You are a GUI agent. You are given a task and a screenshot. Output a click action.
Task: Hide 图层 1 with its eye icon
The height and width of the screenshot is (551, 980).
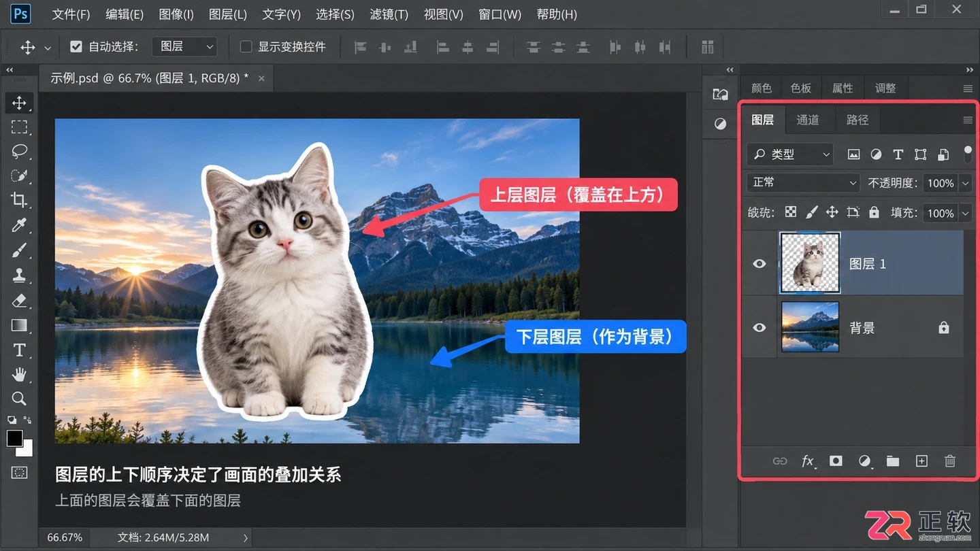point(759,263)
